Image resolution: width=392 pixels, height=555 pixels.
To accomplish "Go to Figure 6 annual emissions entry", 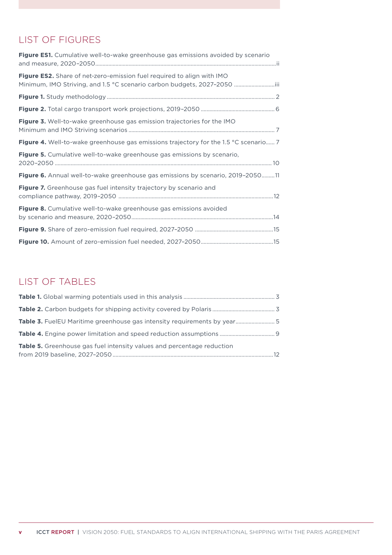I will (149, 175).
